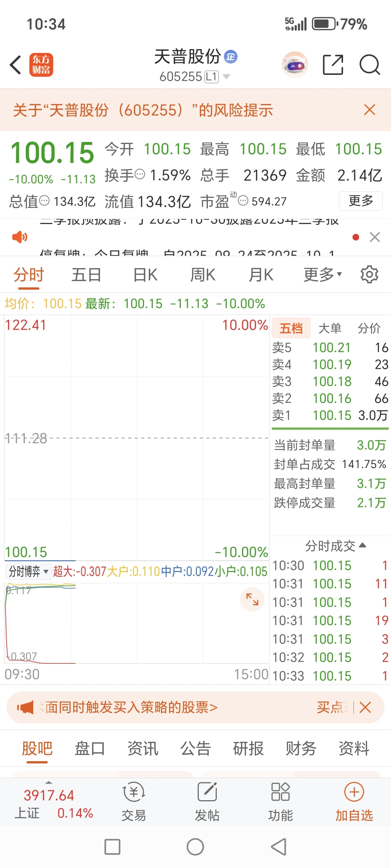Tap 跌停成交量 2.1万 value
391x868 pixels.
coord(371,503)
